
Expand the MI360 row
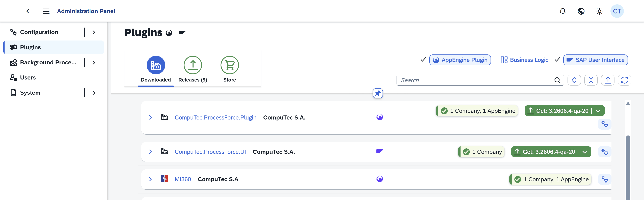150,179
